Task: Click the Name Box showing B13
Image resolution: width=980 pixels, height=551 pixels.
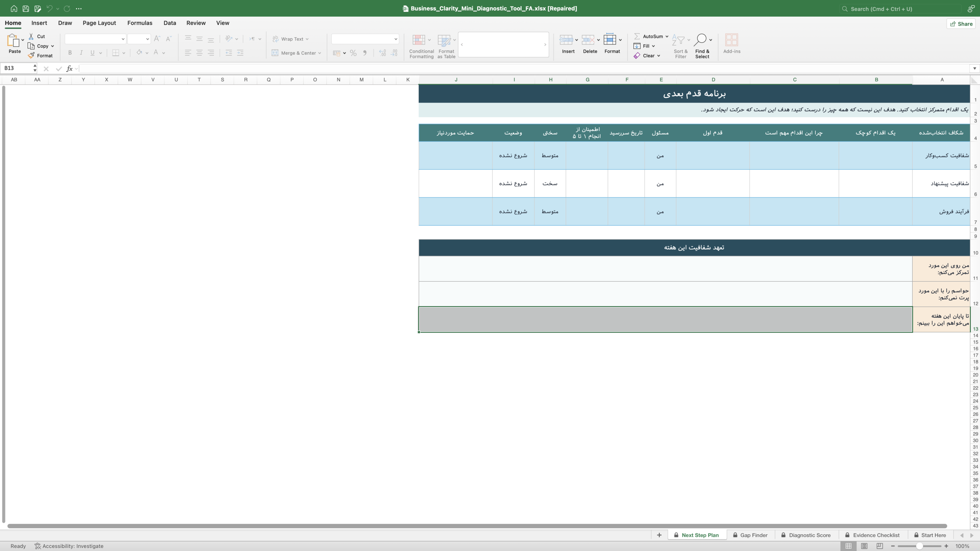Action: (17, 68)
